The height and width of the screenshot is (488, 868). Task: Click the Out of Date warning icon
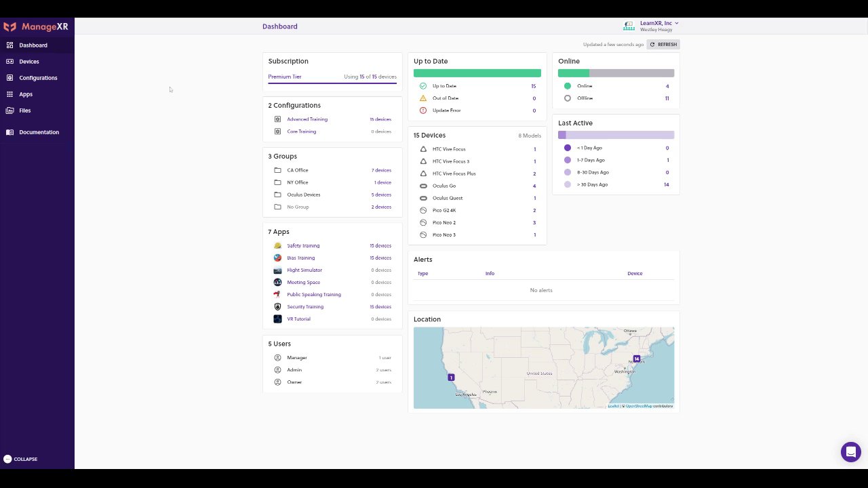tap(423, 98)
